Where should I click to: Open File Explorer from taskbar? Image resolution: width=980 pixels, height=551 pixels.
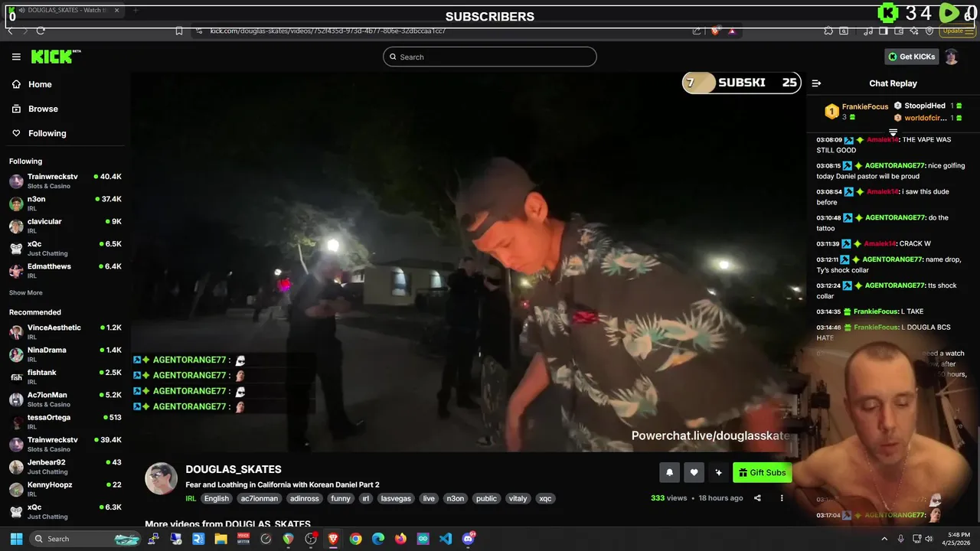[x=220, y=539]
